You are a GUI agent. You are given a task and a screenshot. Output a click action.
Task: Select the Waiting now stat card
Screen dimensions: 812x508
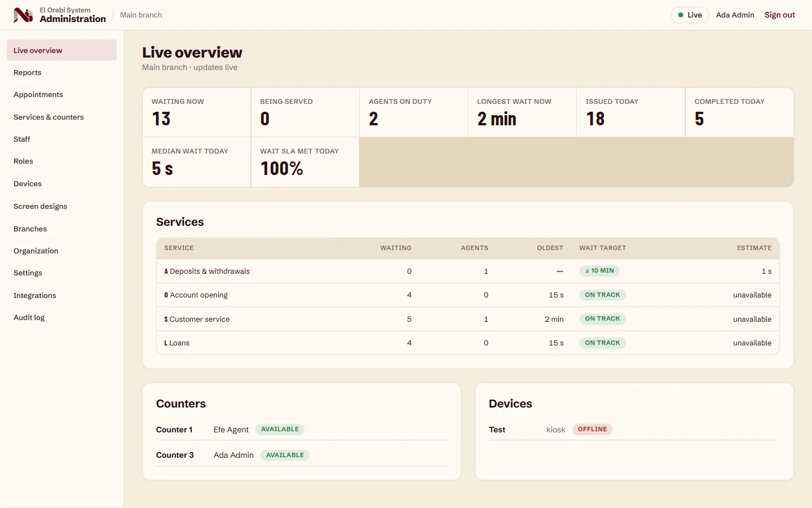coord(196,112)
